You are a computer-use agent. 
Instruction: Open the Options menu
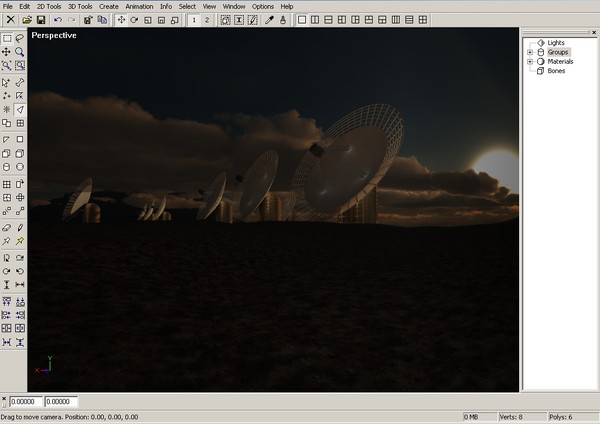coord(263,7)
